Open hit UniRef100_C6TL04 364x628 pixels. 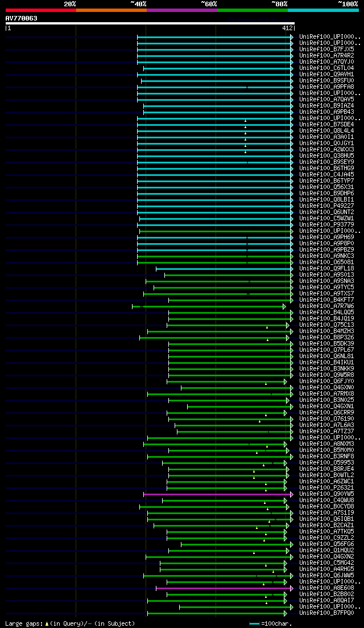tap(326, 68)
